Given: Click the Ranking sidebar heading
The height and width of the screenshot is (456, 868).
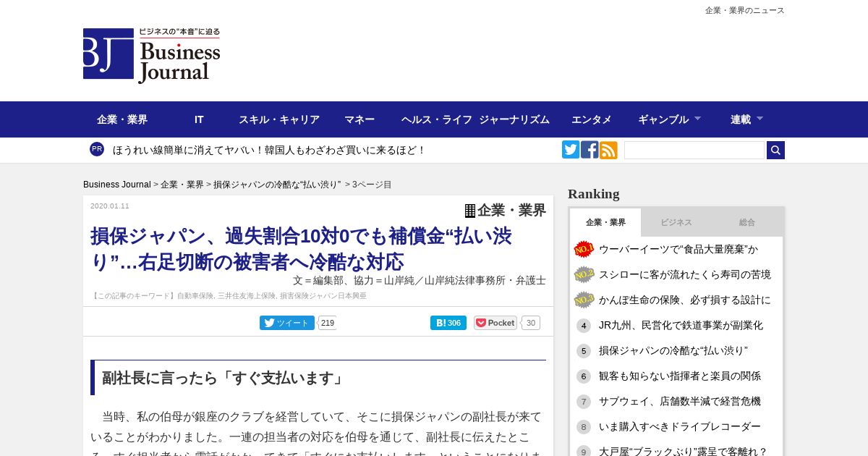Looking at the screenshot, I should (594, 194).
